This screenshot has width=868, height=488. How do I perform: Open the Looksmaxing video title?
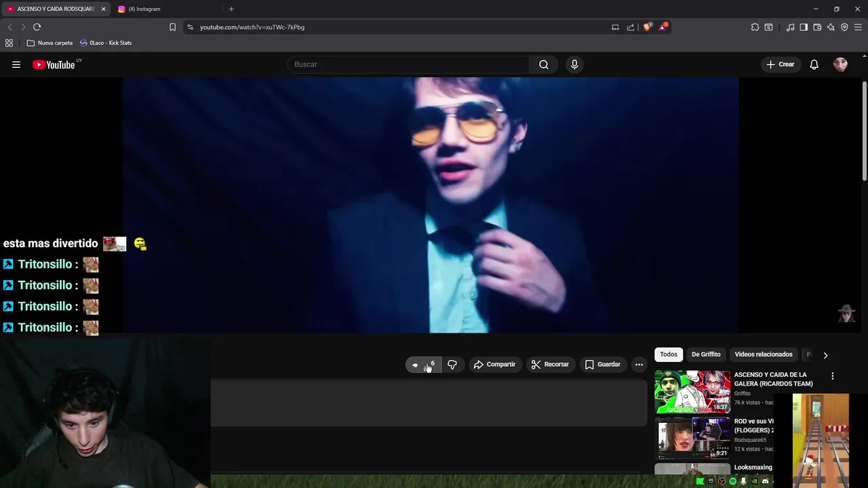(753, 467)
